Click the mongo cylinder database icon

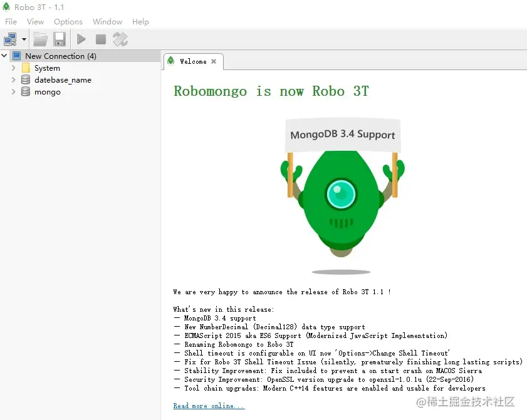(x=26, y=91)
